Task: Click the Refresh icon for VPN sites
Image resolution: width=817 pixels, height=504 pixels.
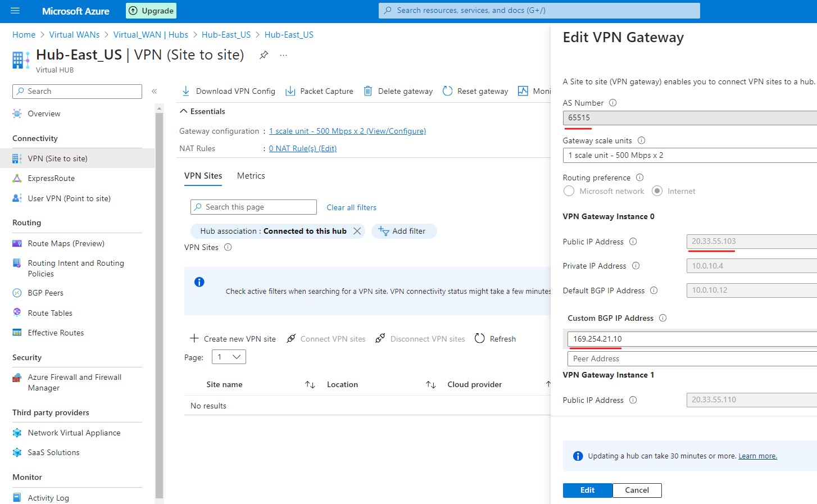Action: click(x=480, y=339)
